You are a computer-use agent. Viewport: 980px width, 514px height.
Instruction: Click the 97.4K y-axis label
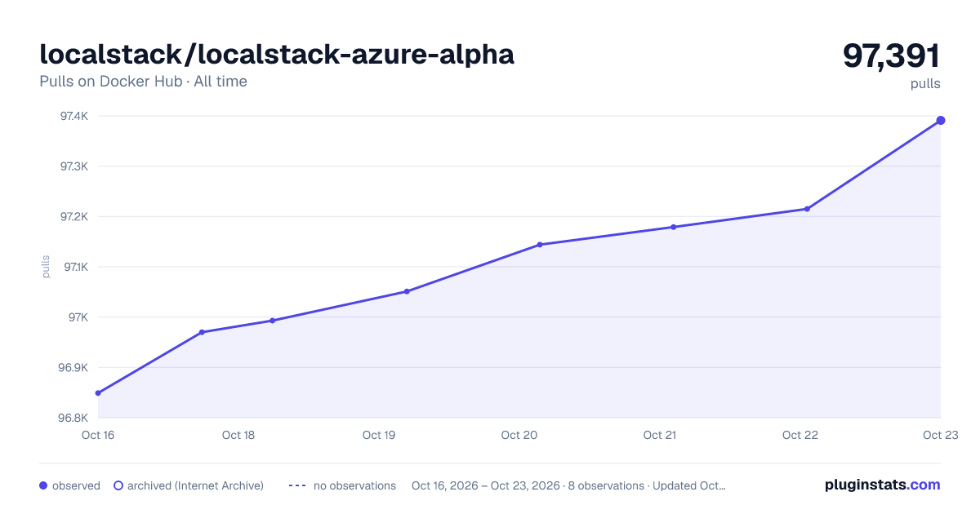[x=74, y=116]
